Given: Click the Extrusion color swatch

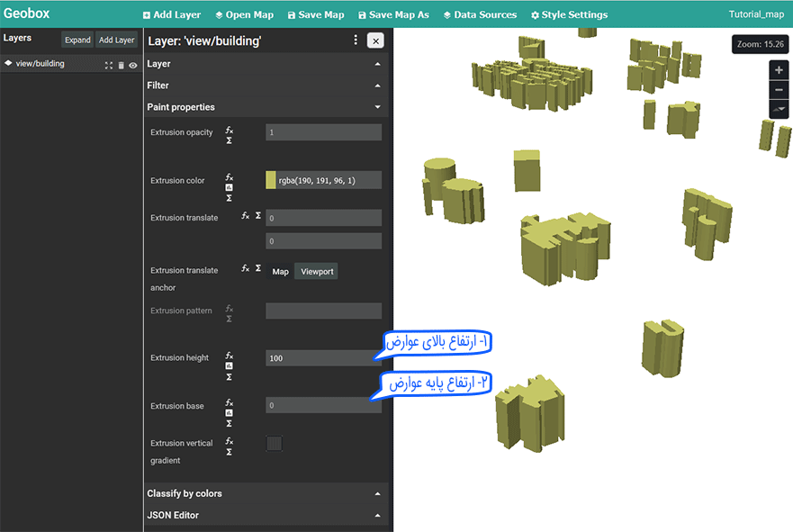Looking at the screenshot, I should pos(271,180).
